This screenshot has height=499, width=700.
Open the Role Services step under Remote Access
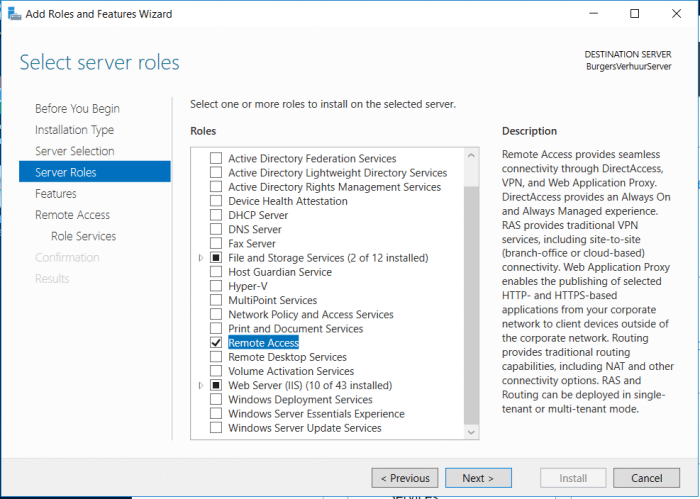[83, 236]
